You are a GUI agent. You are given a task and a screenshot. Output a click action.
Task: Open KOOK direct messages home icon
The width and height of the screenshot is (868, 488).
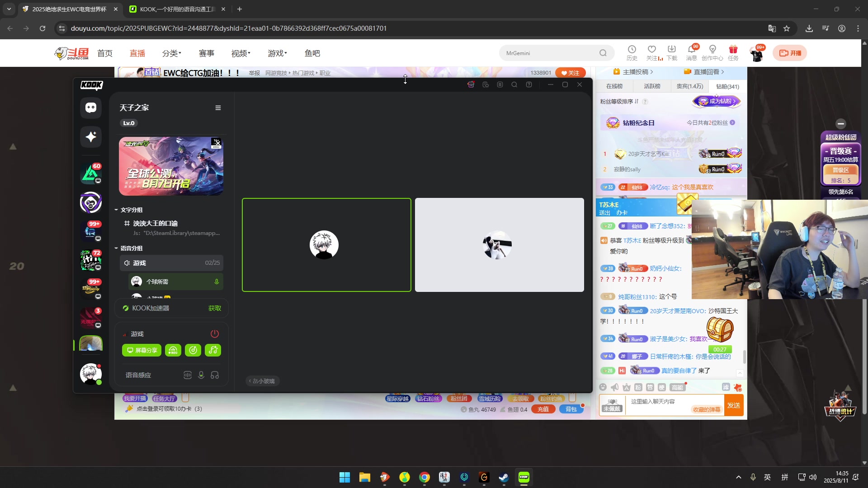tap(91, 108)
